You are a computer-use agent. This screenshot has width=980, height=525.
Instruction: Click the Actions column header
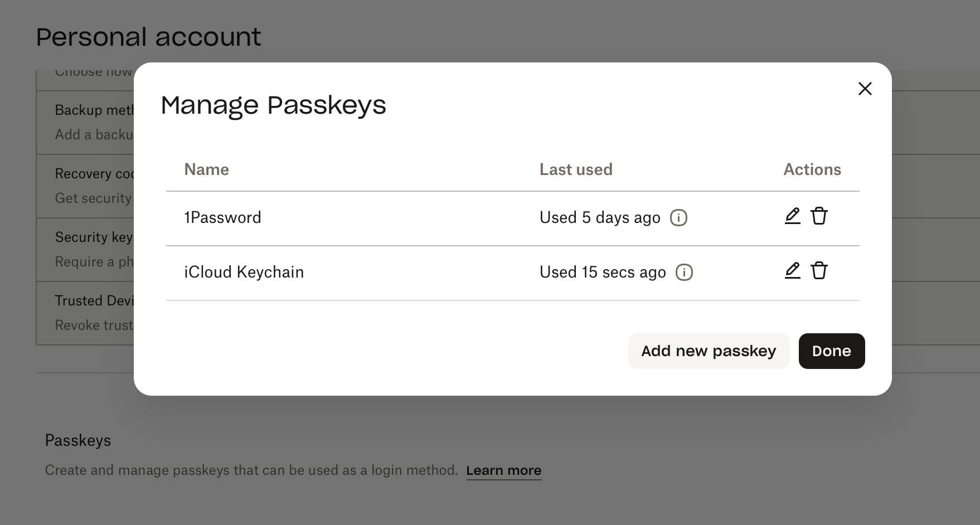coord(812,169)
